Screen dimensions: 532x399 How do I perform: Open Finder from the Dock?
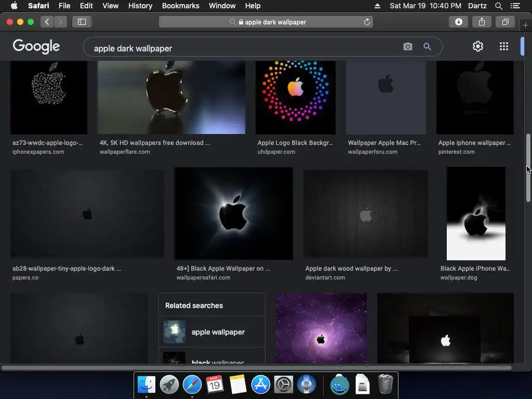(x=146, y=385)
